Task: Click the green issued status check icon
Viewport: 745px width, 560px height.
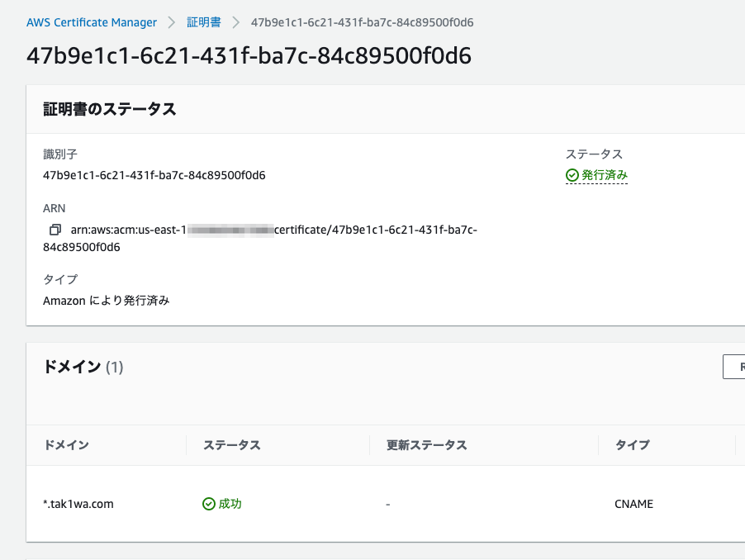Action: point(572,175)
